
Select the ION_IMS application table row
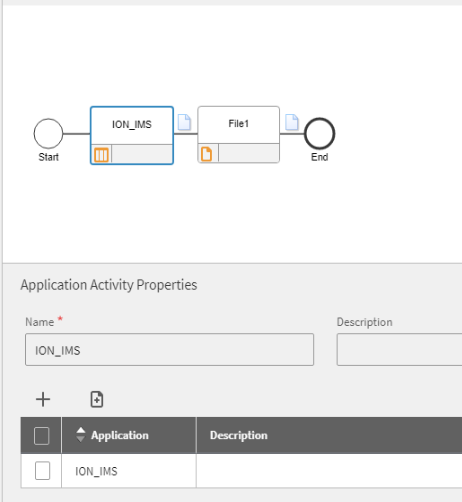tap(241, 471)
